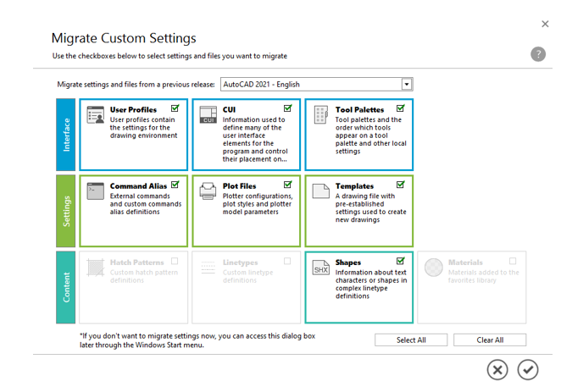Click the CUI icon
This screenshot has height=392, width=561.
click(x=208, y=115)
